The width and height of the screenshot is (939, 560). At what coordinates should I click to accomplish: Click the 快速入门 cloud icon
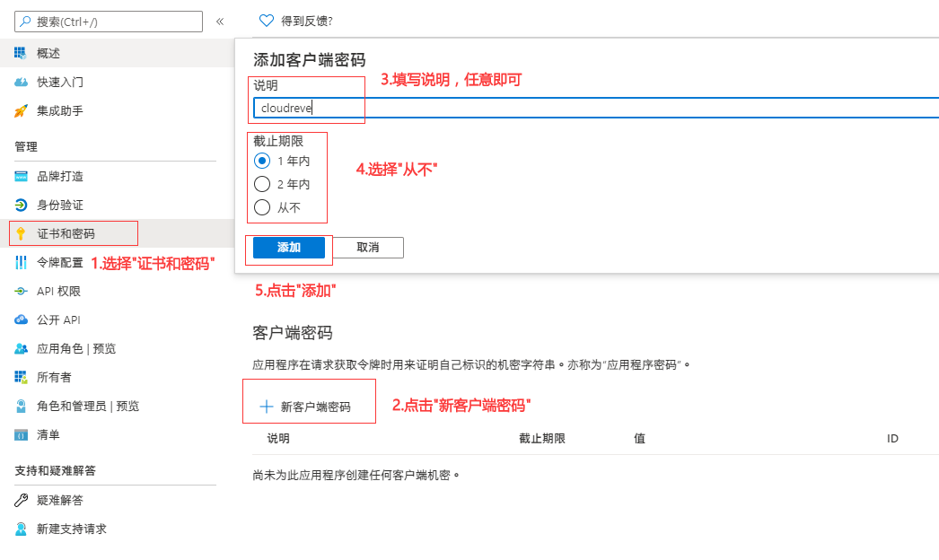pos(21,82)
